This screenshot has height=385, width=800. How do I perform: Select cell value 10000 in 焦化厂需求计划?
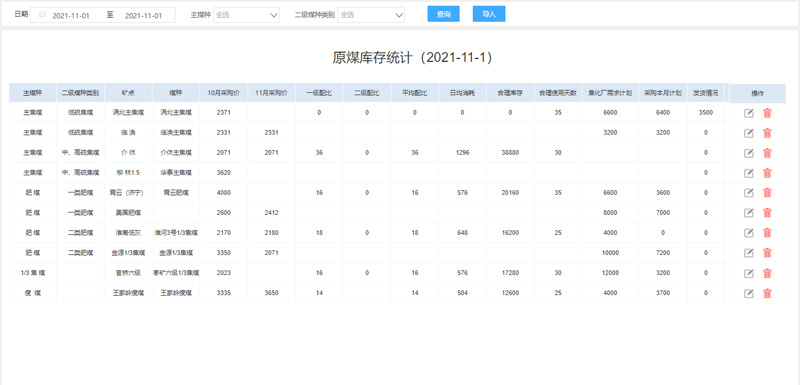[x=610, y=253]
